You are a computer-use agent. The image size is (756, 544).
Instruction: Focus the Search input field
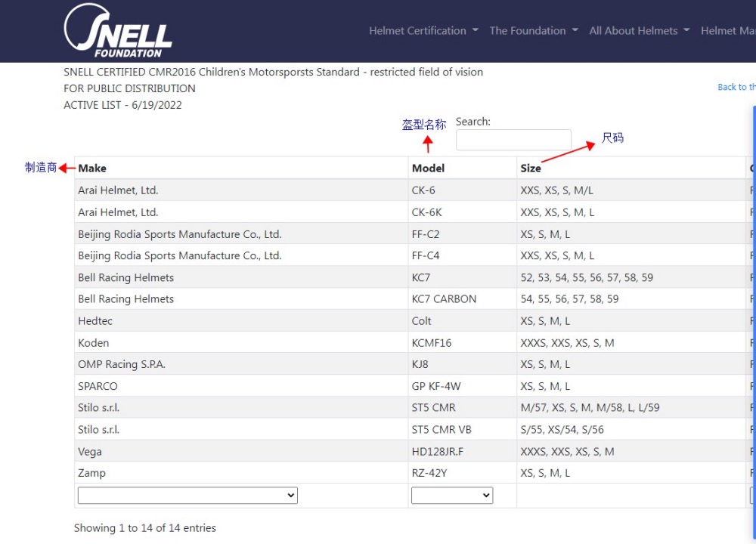(x=513, y=140)
